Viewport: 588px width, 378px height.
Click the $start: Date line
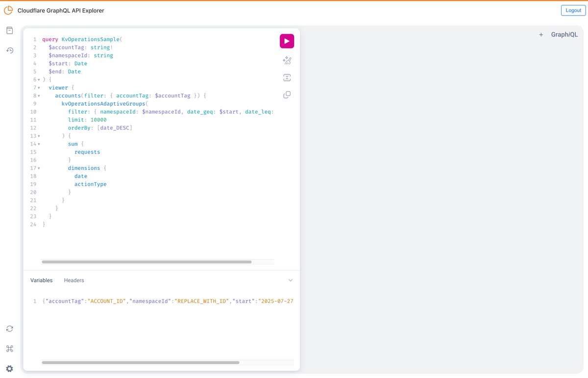click(x=68, y=64)
